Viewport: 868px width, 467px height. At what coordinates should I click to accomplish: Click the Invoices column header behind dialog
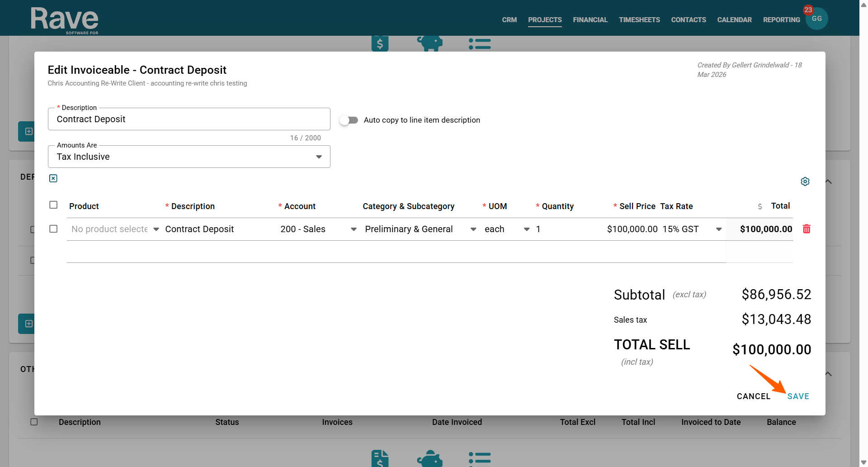[337, 422]
